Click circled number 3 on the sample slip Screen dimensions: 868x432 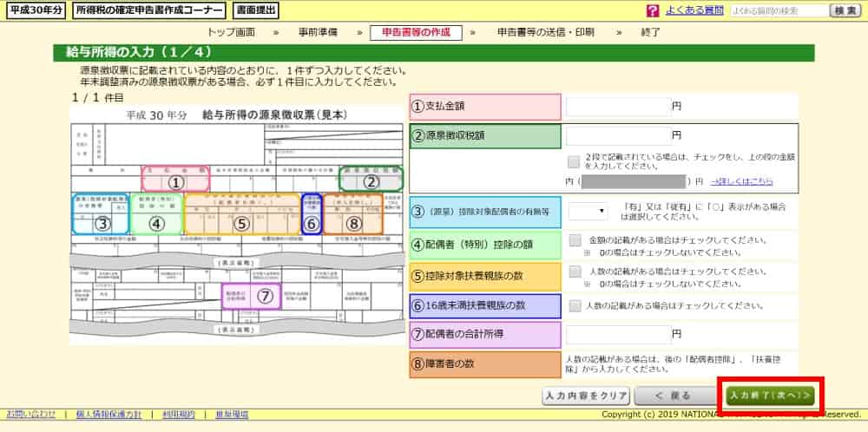click(100, 222)
